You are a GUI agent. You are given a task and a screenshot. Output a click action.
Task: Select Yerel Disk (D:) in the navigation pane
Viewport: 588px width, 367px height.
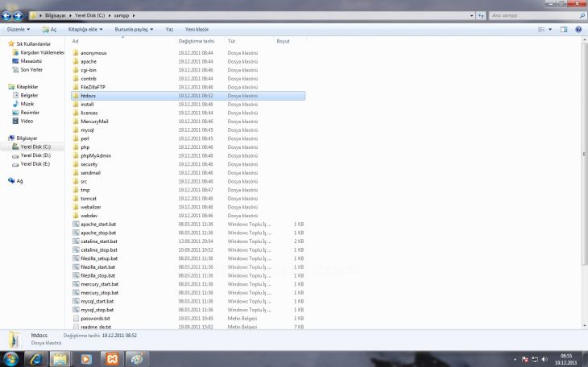click(35, 155)
